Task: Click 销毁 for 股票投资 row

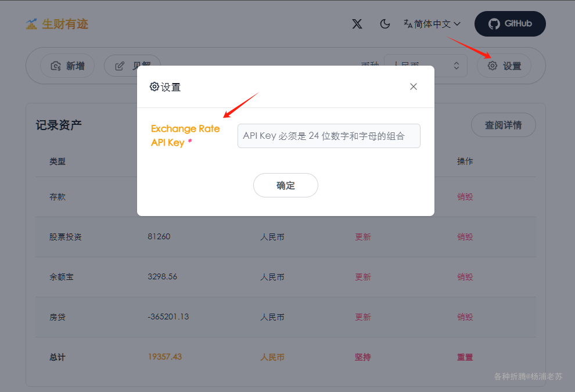Action: click(465, 237)
